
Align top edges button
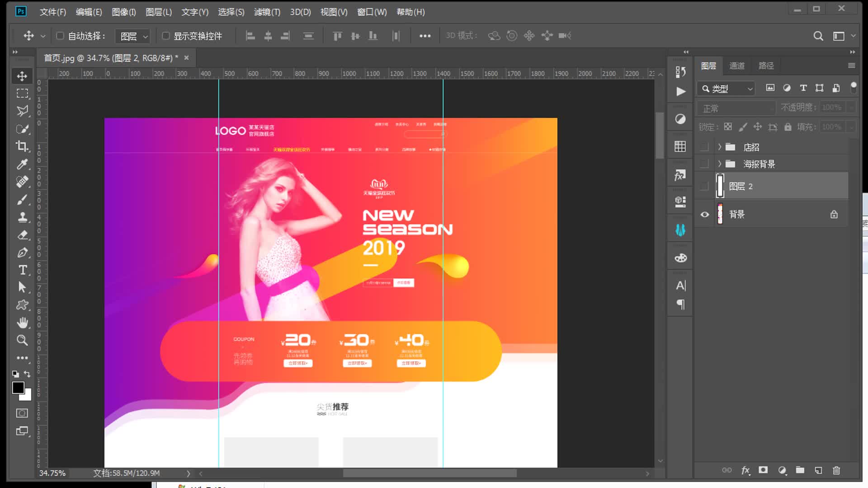coord(337,36)
